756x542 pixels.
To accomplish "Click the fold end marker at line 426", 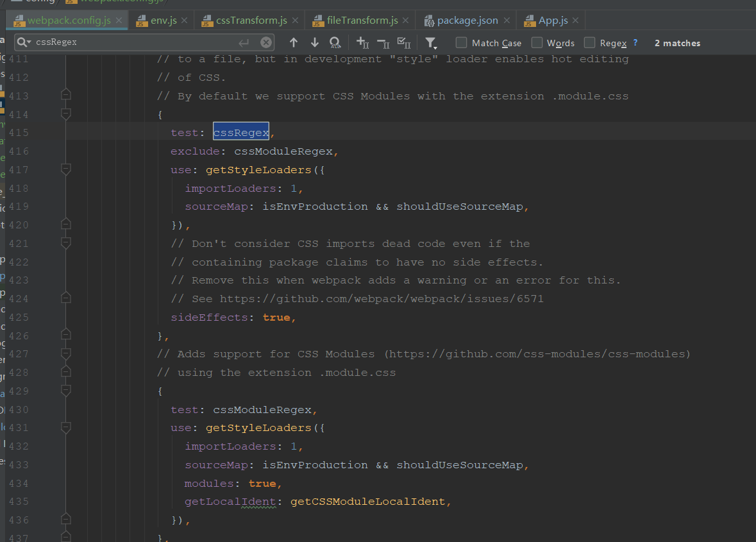I will click(66, 335).
